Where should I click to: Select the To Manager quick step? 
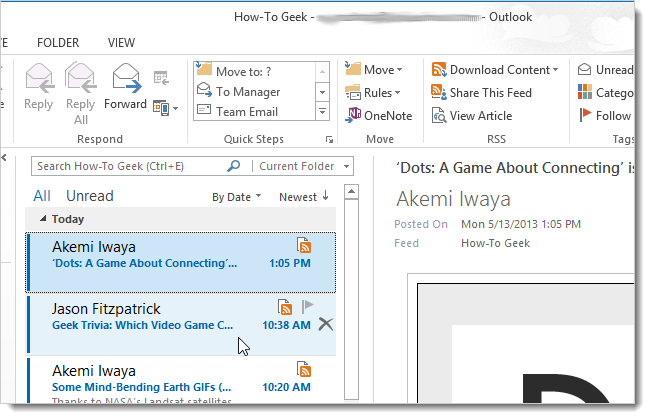point(255,92)
